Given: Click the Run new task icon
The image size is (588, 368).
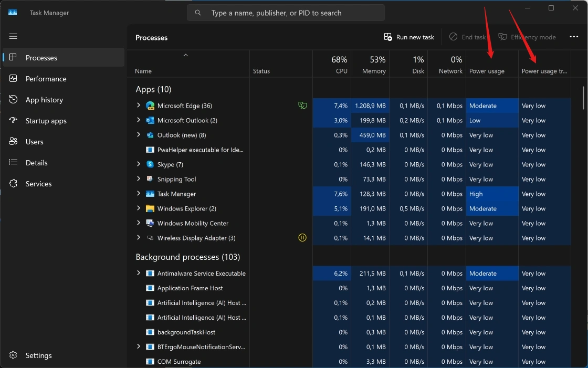Looking at the screenshot, I should 388,37.
